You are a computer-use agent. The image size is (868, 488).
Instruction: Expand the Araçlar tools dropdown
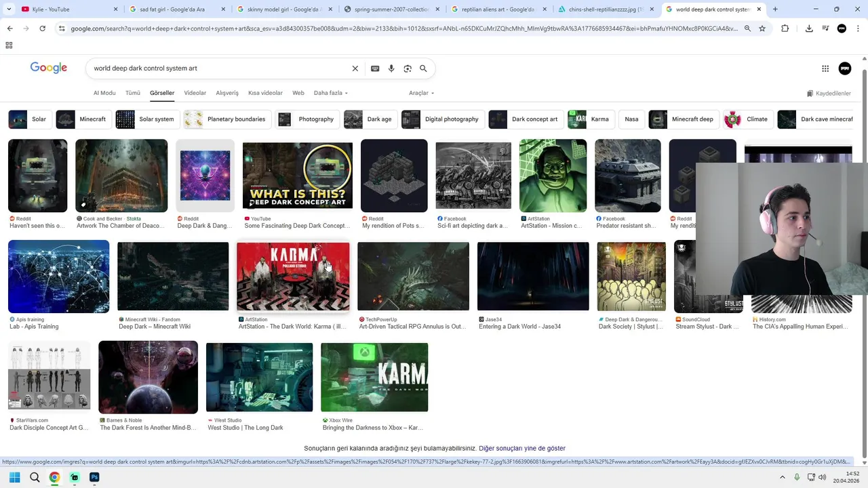point(421,93)
